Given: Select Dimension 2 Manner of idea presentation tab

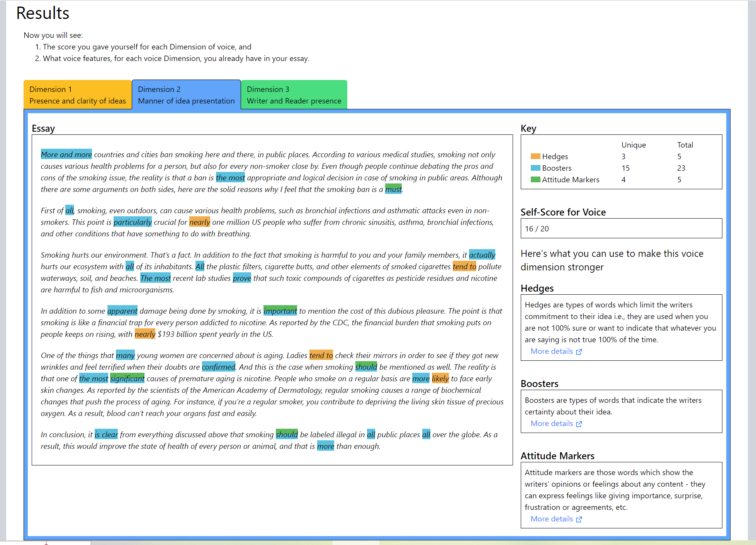Looking at the screenshot, I should pyautogui.click(x=186, y=95).
